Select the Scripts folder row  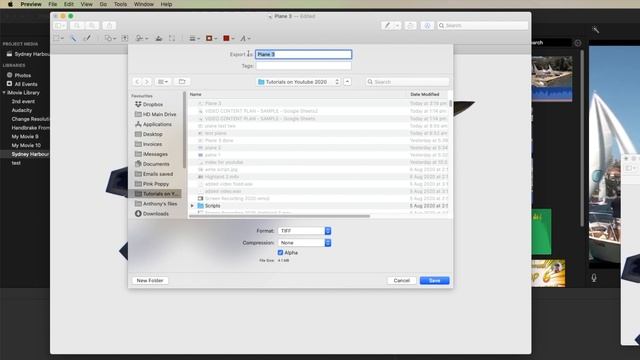319,206
